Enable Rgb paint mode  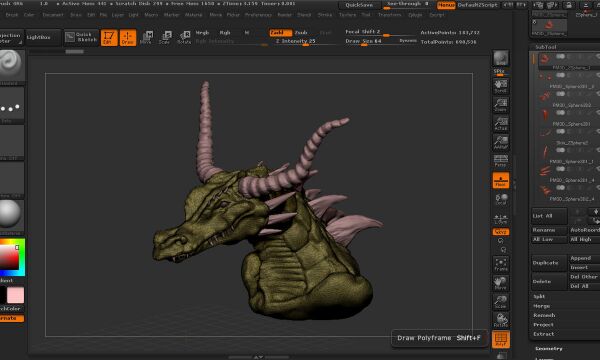(225, 33)
